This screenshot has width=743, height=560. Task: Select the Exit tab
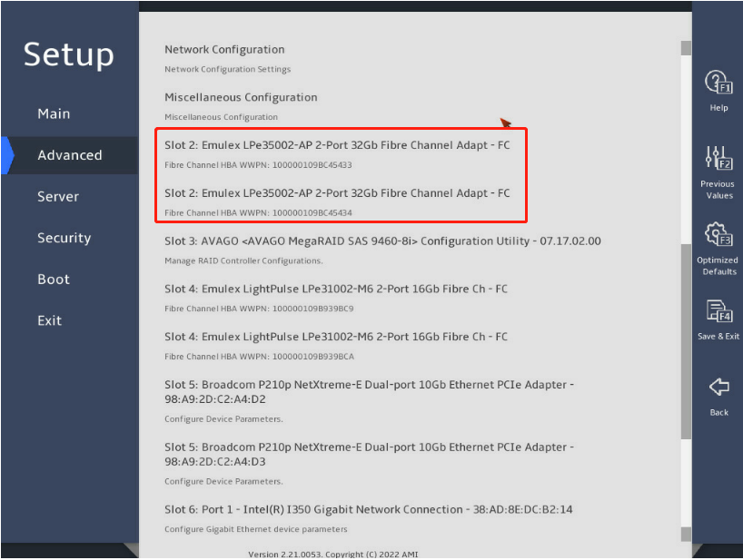(50, 320)
